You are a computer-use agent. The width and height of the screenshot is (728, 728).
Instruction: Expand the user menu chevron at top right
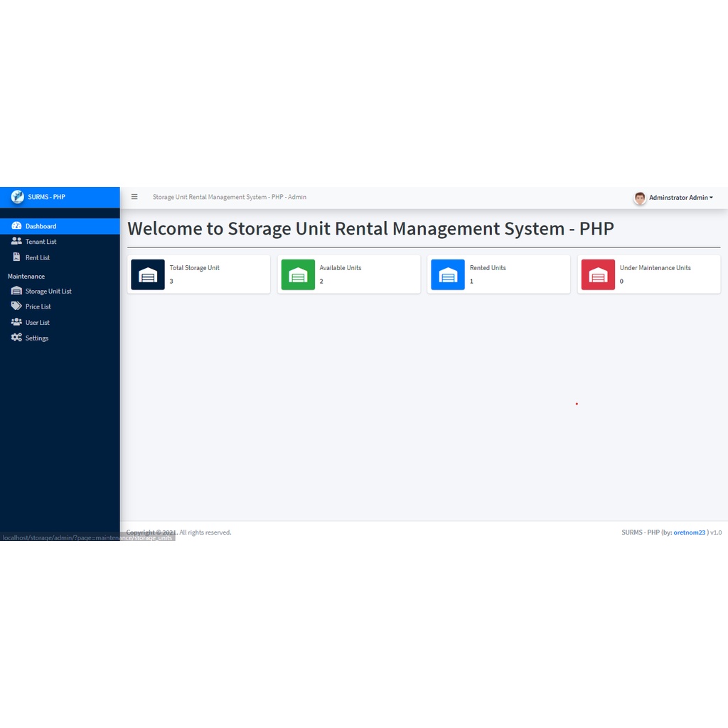coord(712,198)
